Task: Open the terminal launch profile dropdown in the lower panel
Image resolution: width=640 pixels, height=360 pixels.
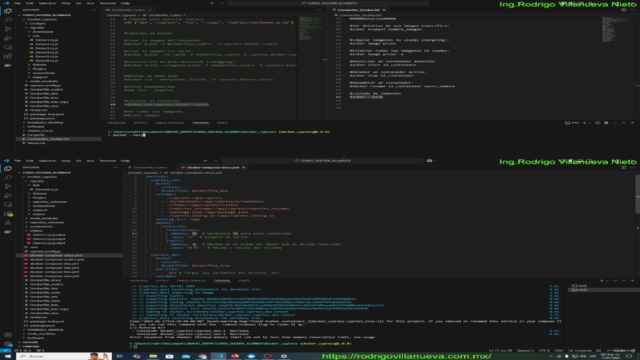Action: coord(607,280)
